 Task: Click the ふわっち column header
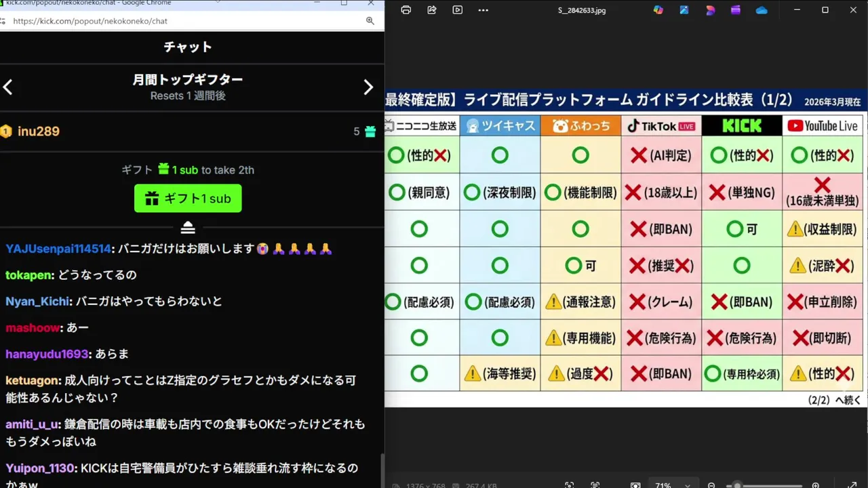(x=580, y=126)
